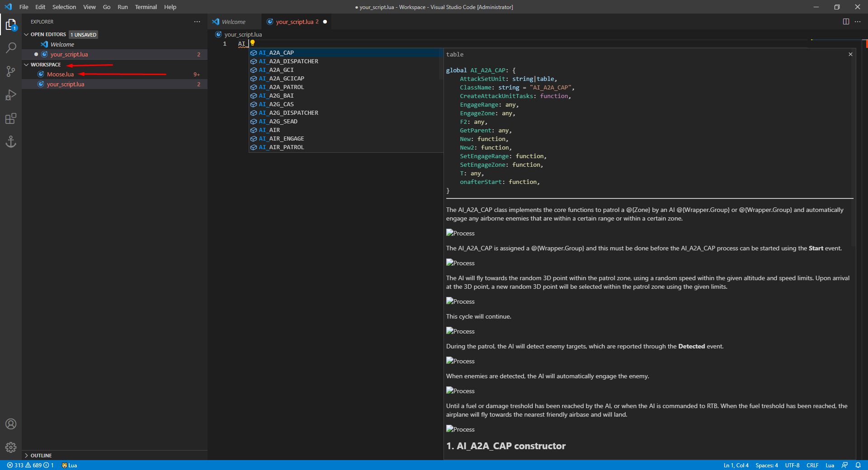This screenshot has height=470, width=868.
Task: Change the UTF-8 file encoding
Action: pos(792,465)
